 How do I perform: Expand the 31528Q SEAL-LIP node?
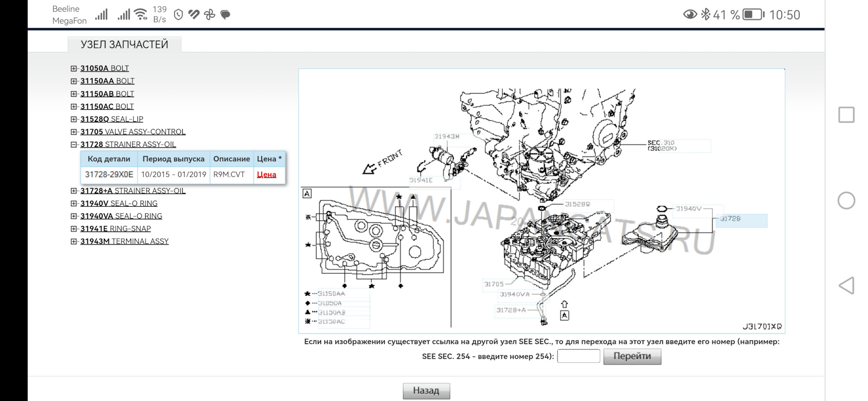tap(74, 119)
